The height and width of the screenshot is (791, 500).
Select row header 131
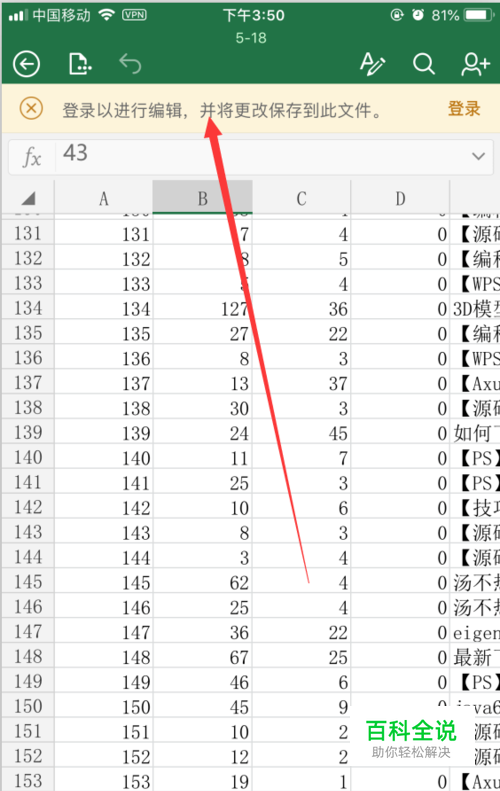click(28, 234)
